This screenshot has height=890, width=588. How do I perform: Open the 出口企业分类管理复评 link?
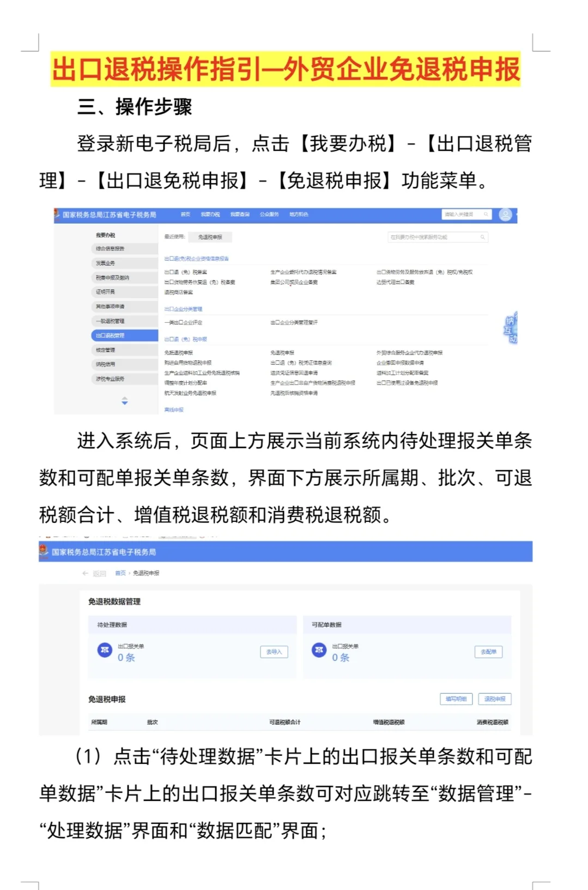(294, 323)
